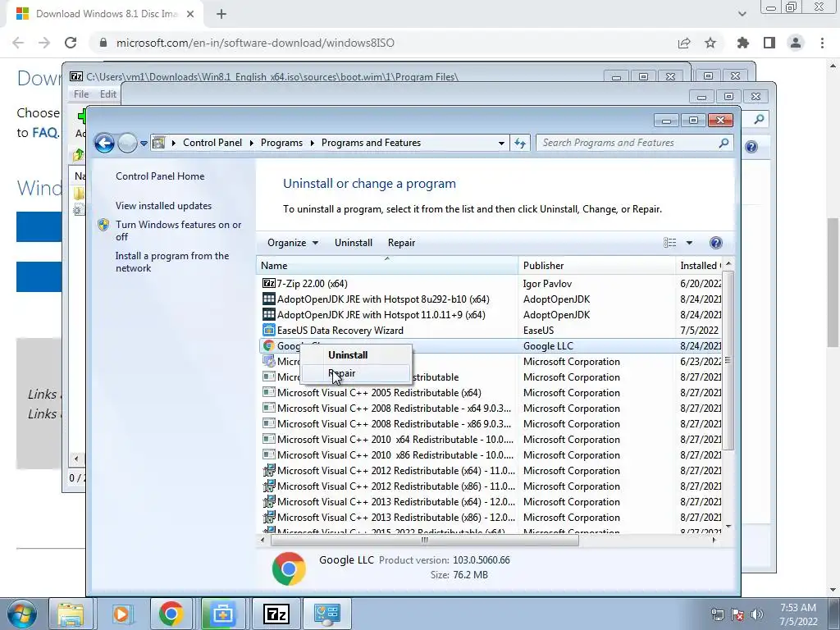
Task: Go back with Control Panel's back arrow
Action: pyautogui.click(x=104, y=143)
